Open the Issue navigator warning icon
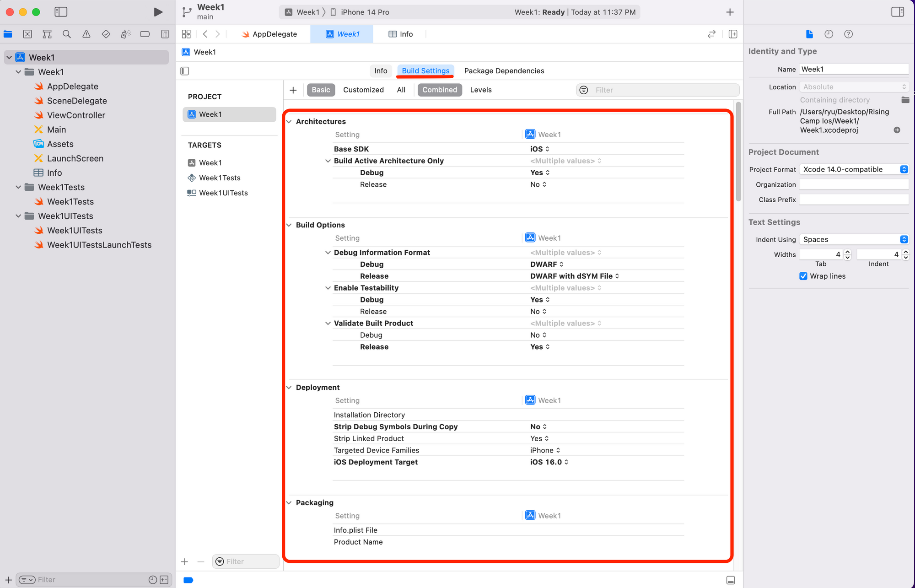 (86, 34)
